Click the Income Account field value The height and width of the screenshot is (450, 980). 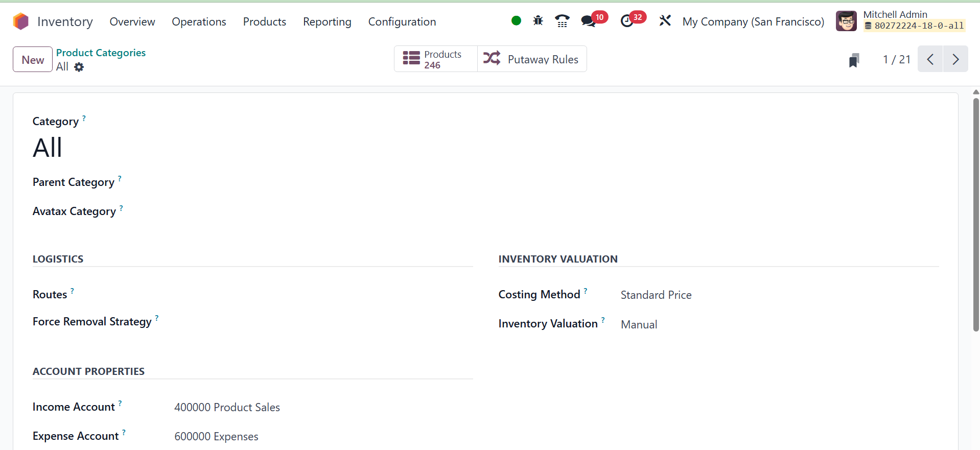click(227, 408)
